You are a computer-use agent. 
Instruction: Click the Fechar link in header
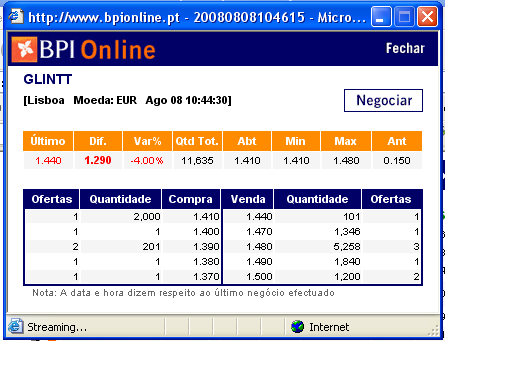[405, 48]
